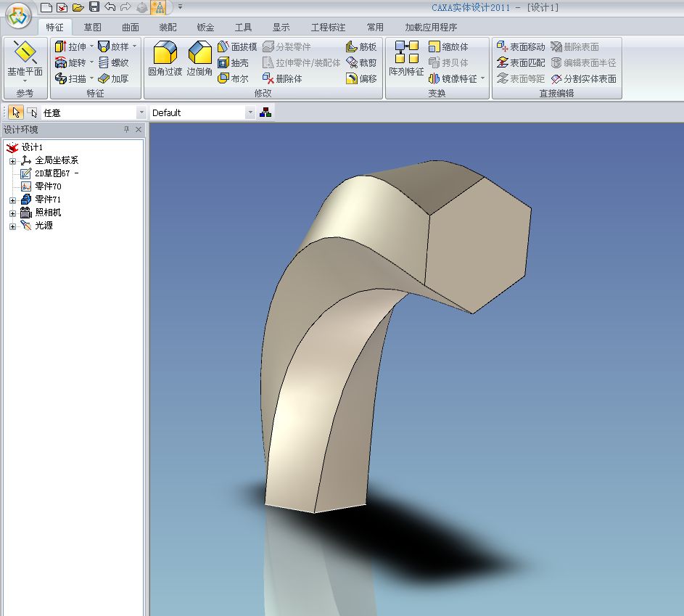Switch to the 草图 ribbon tab
Screen dimensions: 684x616
pyautogui.click(x=92, y=28)
